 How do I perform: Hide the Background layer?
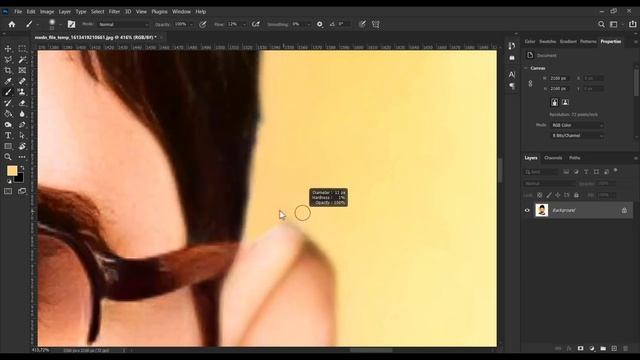click(x=527, y=211)
